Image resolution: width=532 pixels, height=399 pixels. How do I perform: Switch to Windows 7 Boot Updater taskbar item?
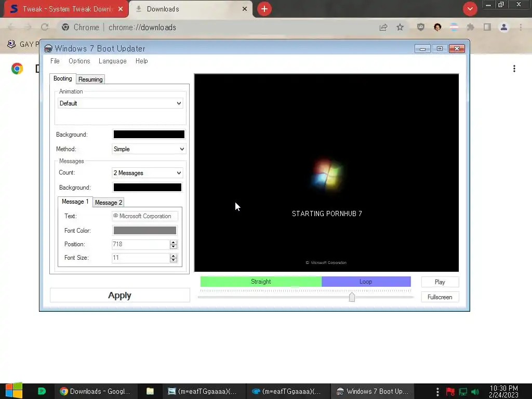[x=373, y=391]
